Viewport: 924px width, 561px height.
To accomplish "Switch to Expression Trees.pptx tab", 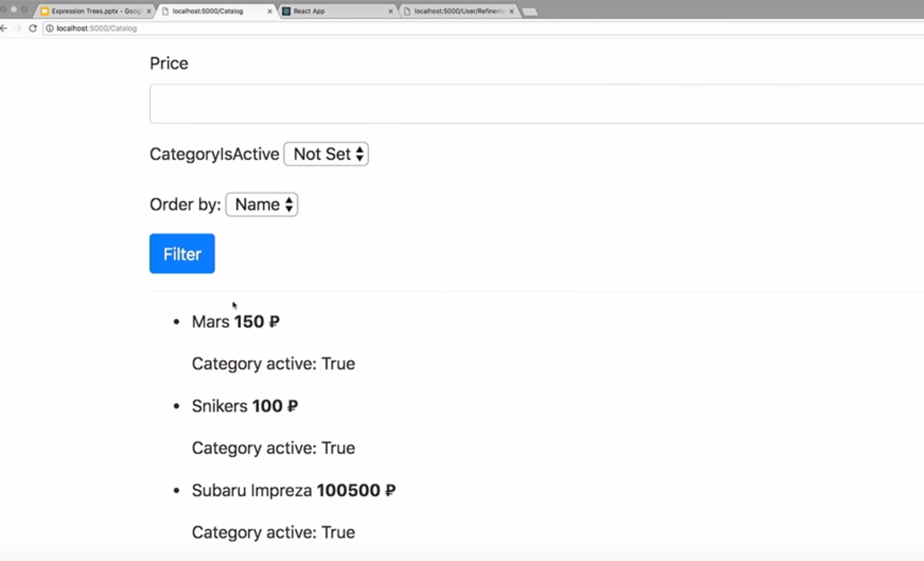I will (93, 11).
